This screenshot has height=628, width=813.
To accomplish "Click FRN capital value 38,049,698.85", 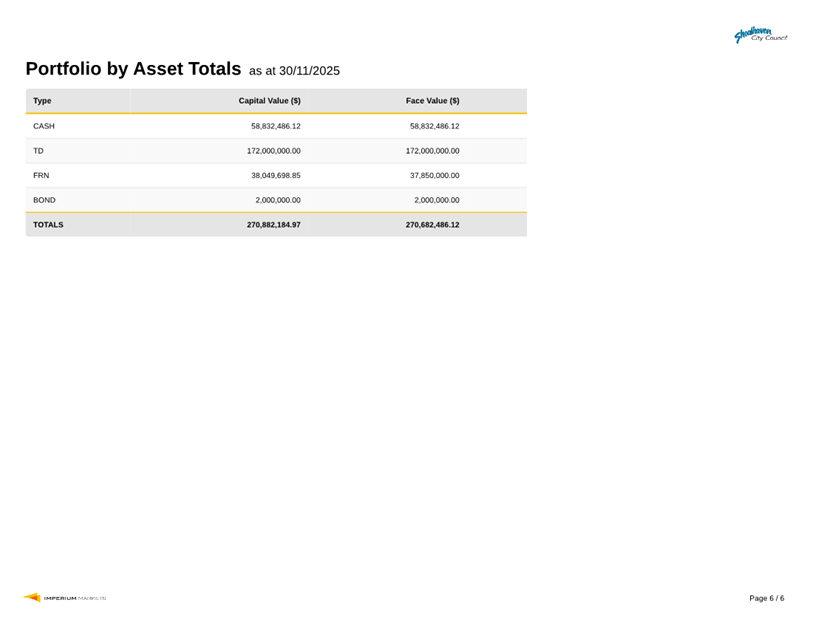I will [275, 175].
